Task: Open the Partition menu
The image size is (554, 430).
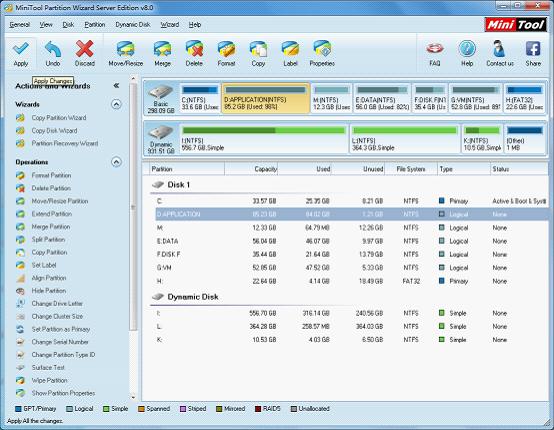Action: (95, 24)
